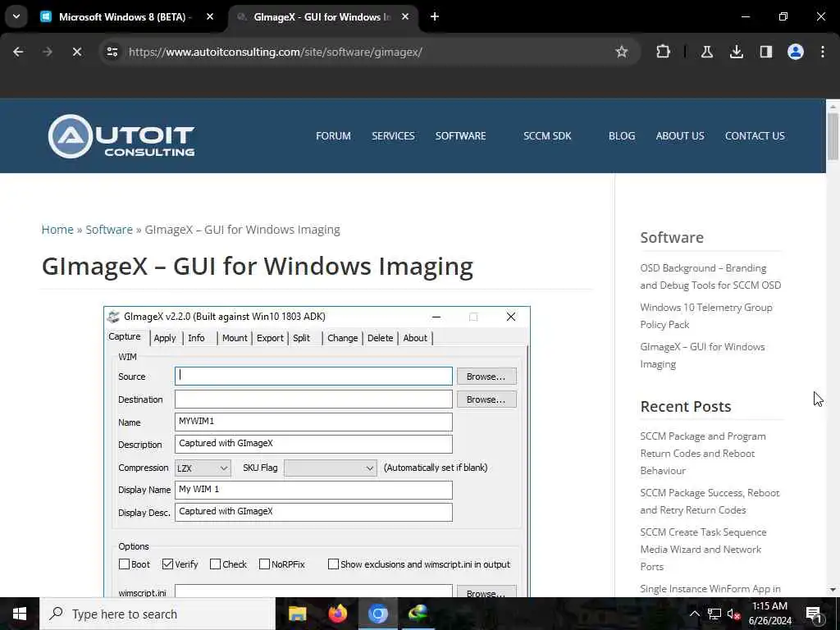
Task: Select the Apply tab in GImageX image
Action: point(165,338)
